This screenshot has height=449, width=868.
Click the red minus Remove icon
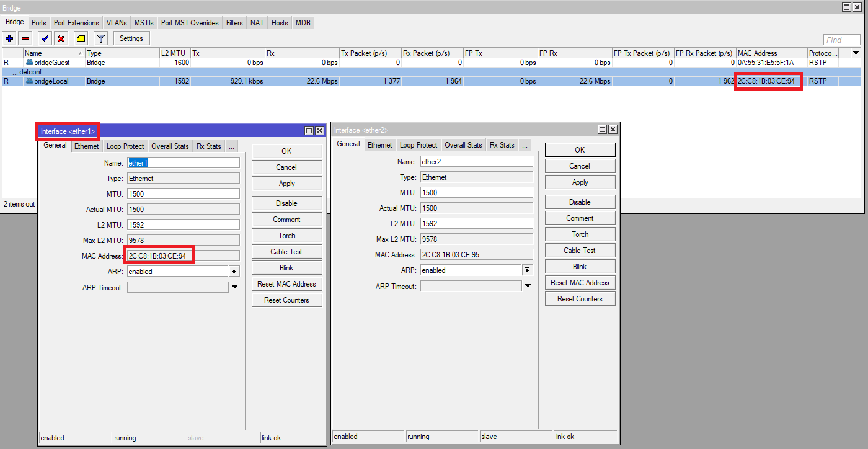tap(25, 38)
